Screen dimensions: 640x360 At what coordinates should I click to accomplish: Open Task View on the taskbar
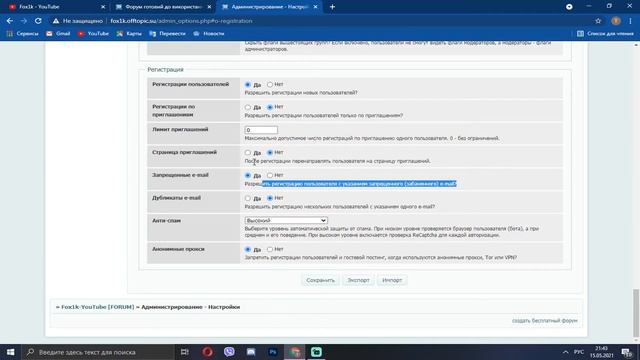pos(184,352)
